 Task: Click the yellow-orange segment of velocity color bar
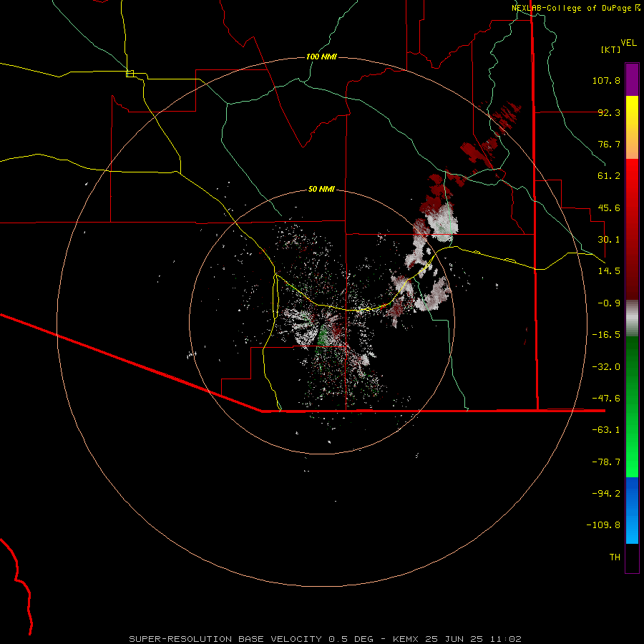[632, 127]
